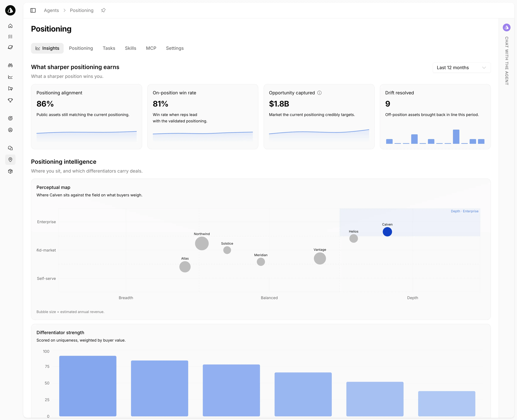
Task: Open the Last 12 months dropdown
Action: pos(462,68)
